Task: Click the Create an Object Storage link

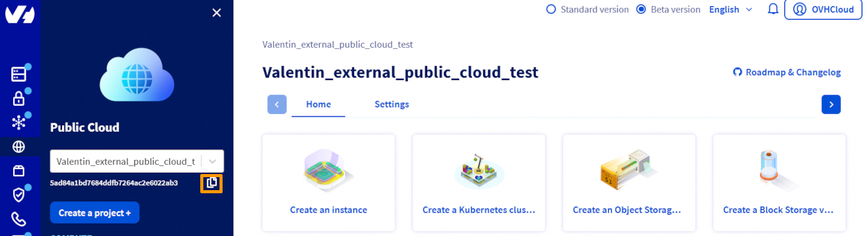Action: pos(627,210)
